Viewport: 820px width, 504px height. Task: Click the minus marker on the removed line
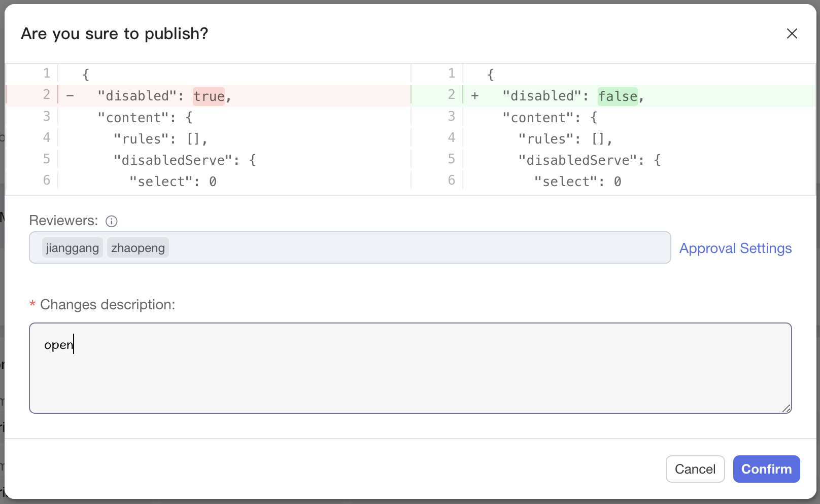(71, 96)
